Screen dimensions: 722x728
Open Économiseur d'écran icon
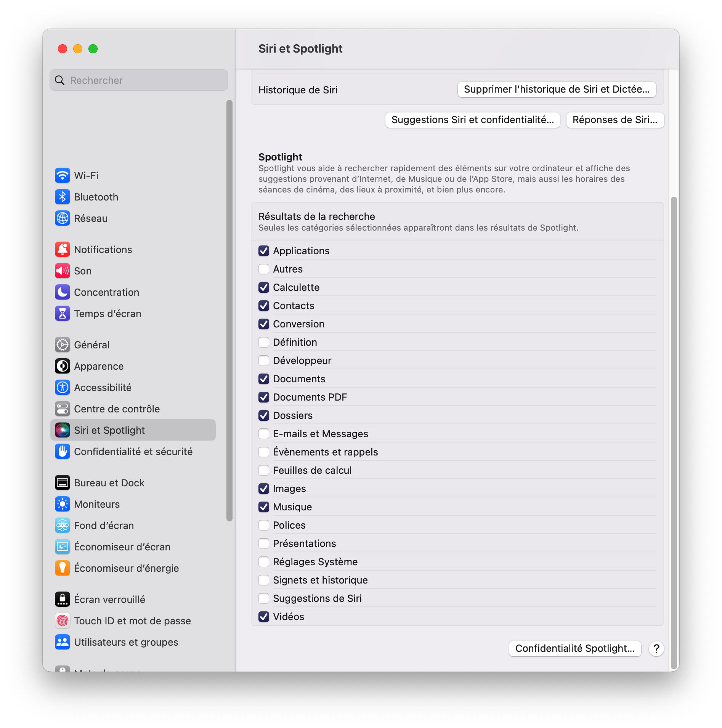tap(62, 547)
